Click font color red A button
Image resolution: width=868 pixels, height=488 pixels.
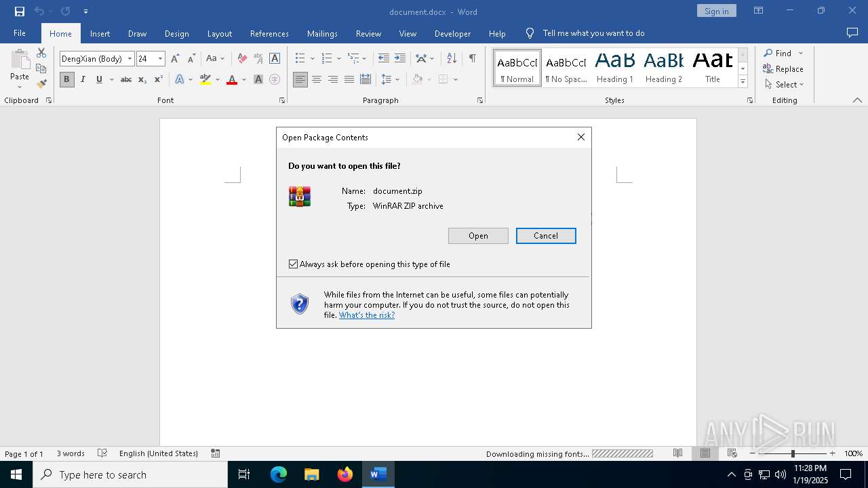click(x=232, y=80)
